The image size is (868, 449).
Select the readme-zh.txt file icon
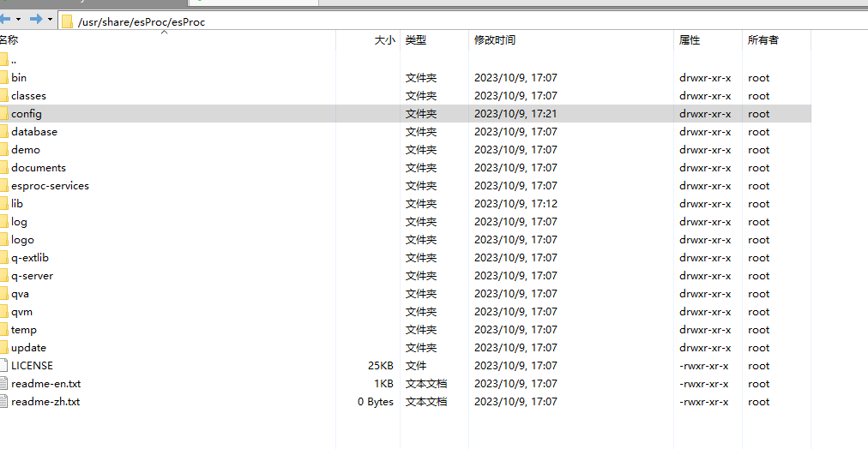click(x=4, y=402)
